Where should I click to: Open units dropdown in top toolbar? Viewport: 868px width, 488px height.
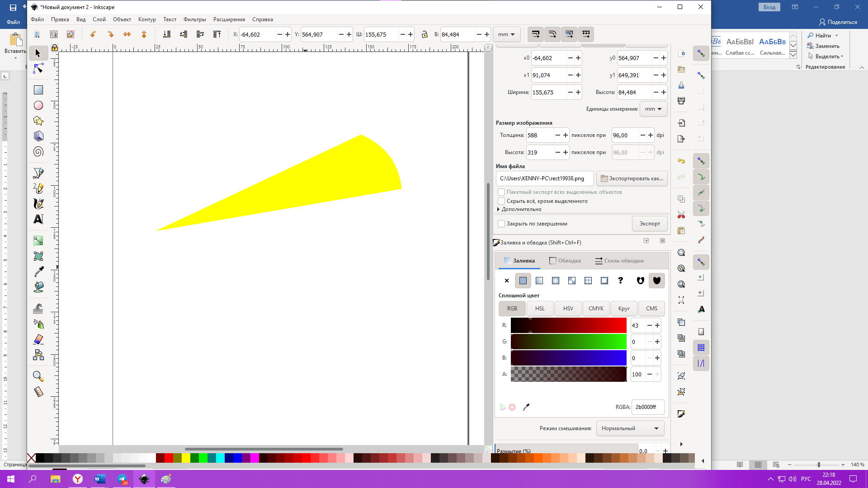click(507, 34)
